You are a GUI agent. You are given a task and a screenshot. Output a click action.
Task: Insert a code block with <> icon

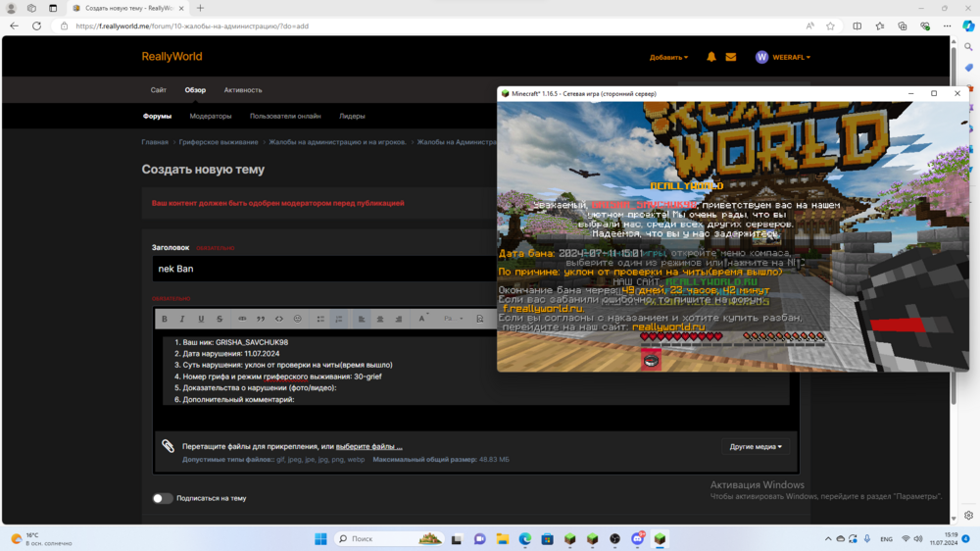pyautogui.click(x=278, y=319)
